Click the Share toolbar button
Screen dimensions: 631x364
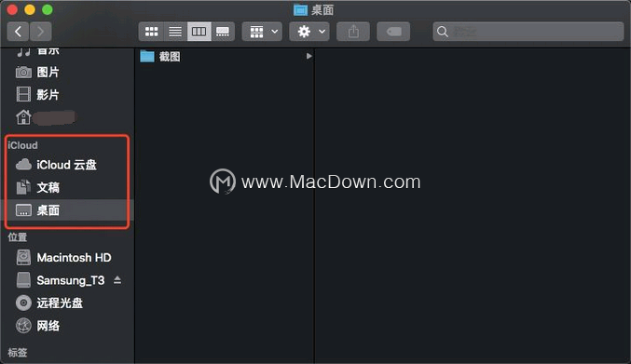pos(353,32)
